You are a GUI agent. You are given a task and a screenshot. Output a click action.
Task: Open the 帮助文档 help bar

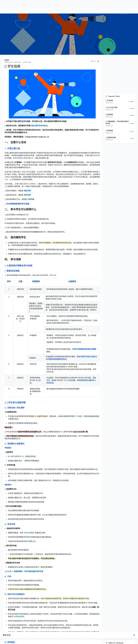click(x=69, y=635)
